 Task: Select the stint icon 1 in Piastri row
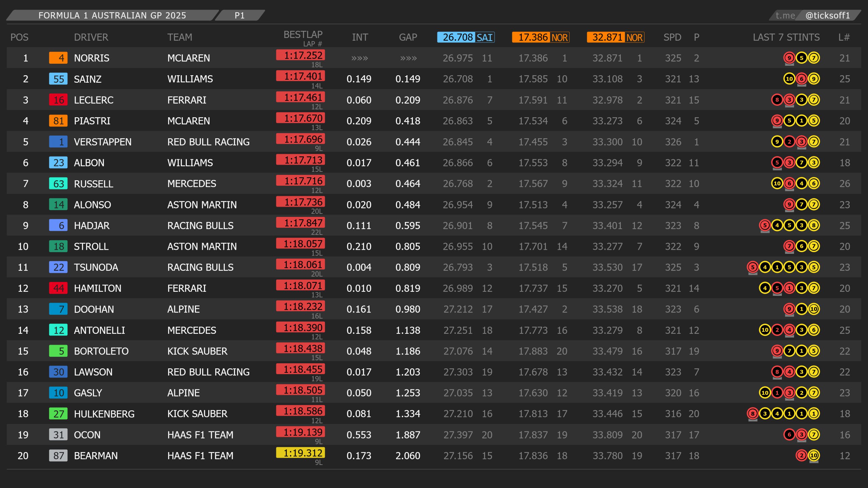click(x=801, y=121)
